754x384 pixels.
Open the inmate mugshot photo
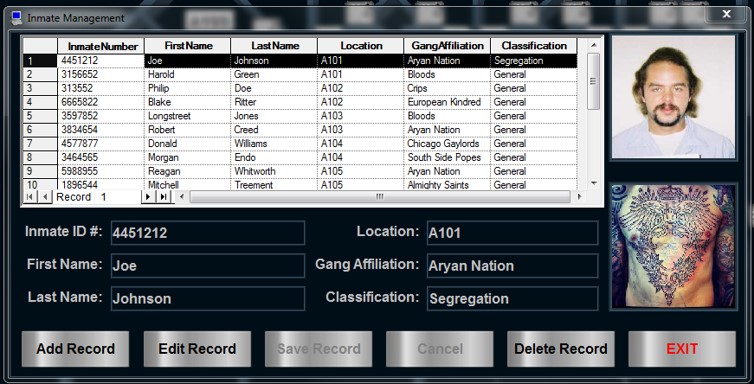673,97
